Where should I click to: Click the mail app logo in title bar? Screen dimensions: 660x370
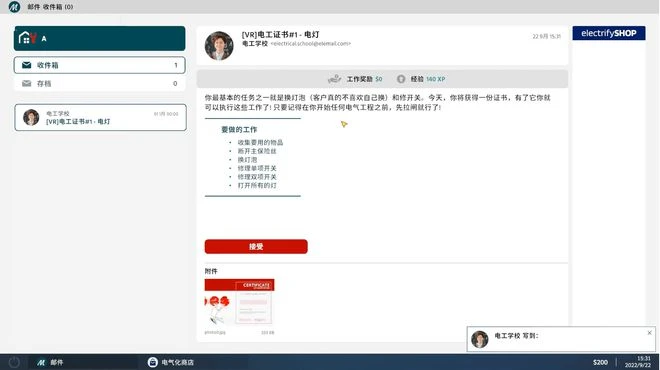[14, 7]
